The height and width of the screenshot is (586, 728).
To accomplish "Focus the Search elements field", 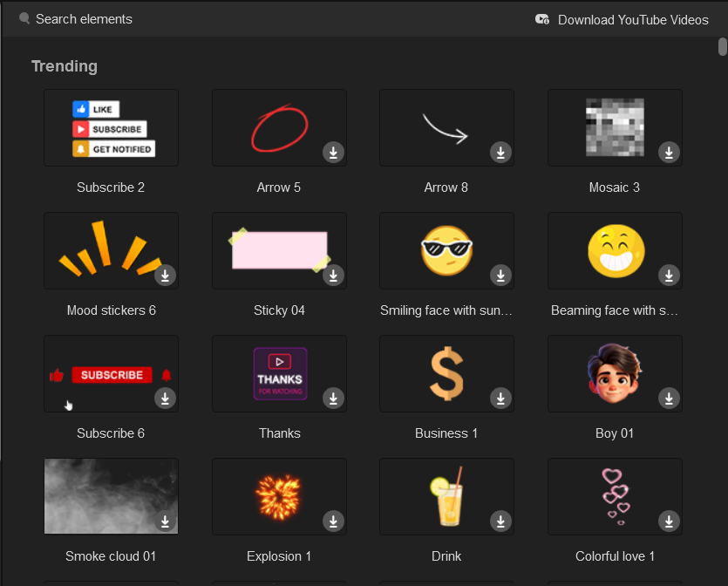I will pyautogui.click(x=84, y=19).
